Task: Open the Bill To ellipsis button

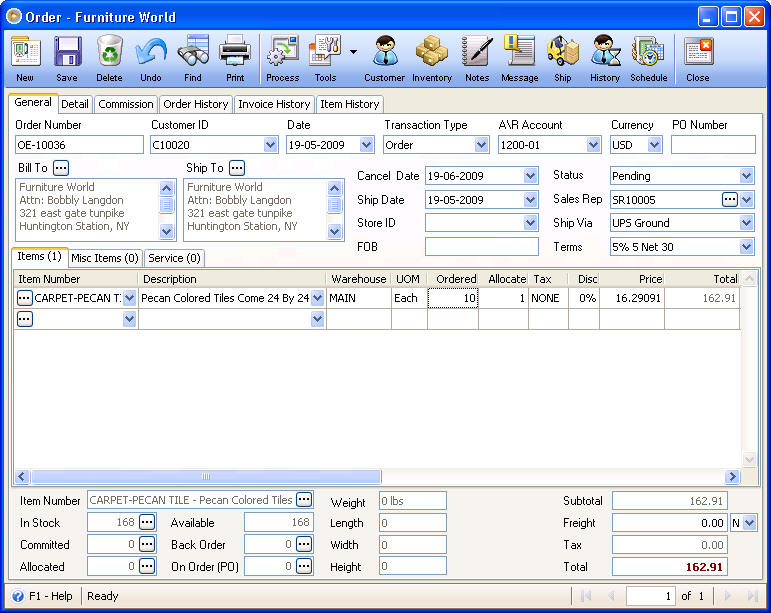Action: [x=61, y=168]
